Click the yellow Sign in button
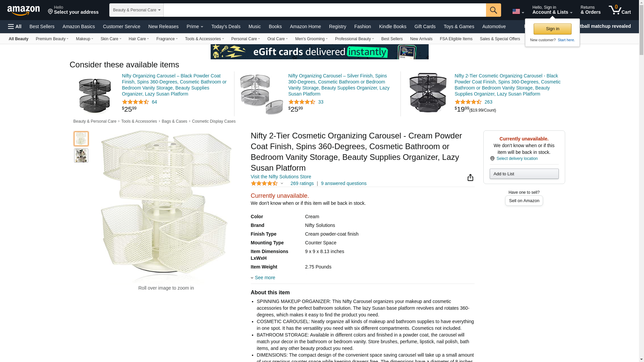Screen dimensions: 644x362 (x=552, y=29)
